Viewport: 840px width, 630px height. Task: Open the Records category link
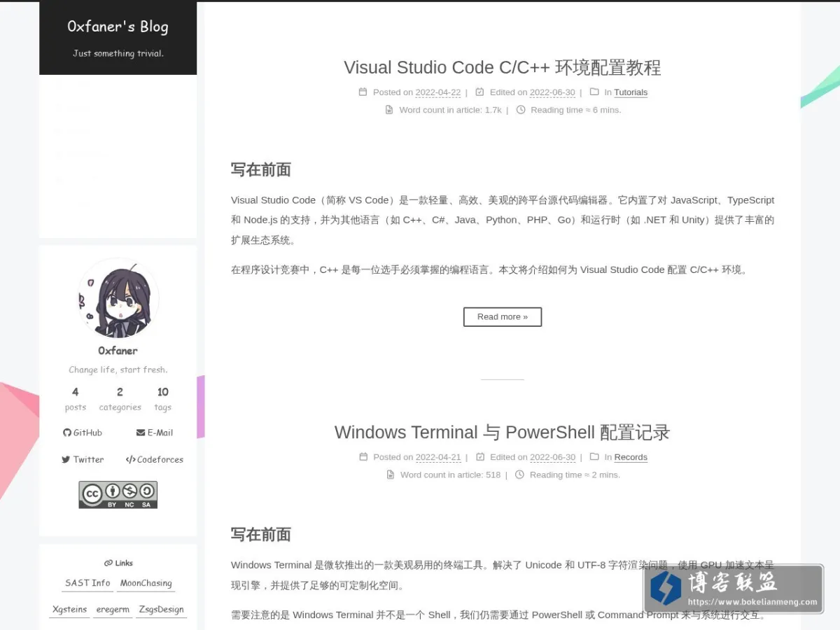[x=631, y=456]
